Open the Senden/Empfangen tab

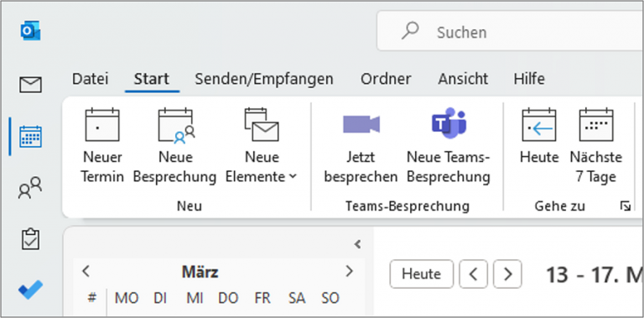[264, 79]
